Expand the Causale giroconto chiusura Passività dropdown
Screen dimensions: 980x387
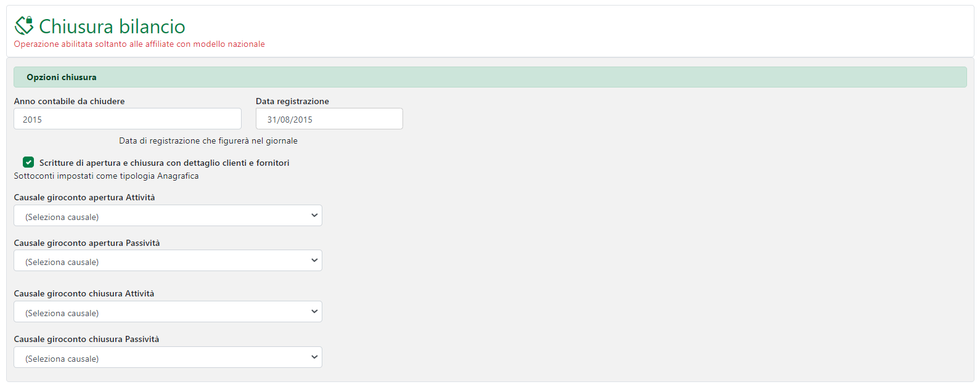tap(168, 357)
